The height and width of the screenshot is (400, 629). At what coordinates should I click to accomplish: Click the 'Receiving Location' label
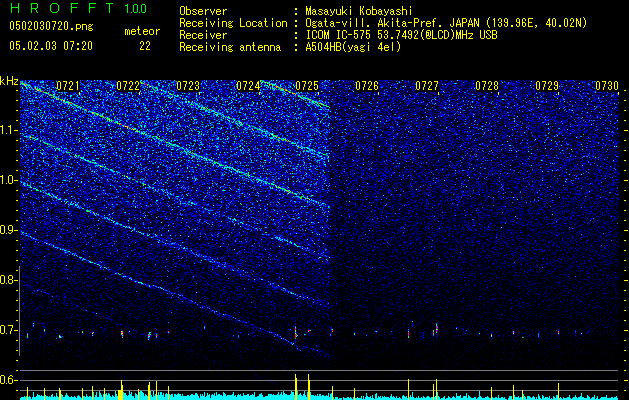(233, 23)
